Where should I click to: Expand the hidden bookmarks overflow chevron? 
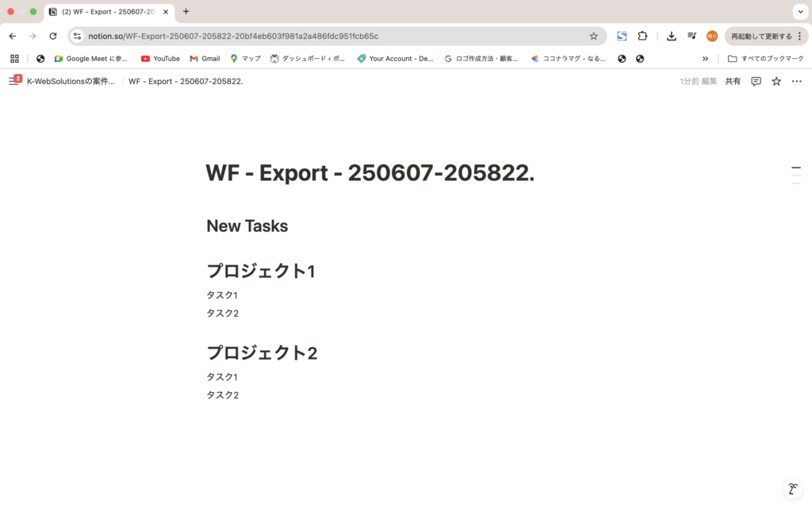click(705, 59)
